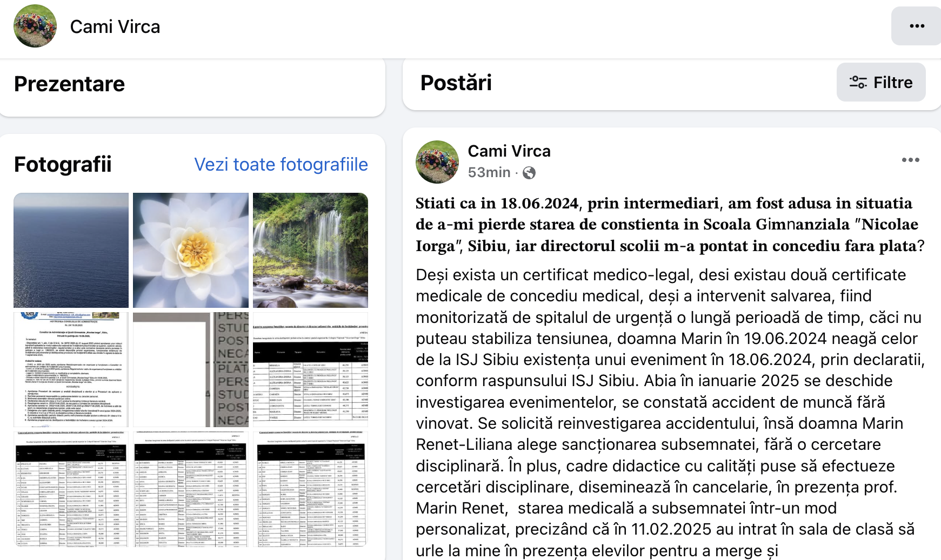Open the white water lily photo

pos(191,250)
